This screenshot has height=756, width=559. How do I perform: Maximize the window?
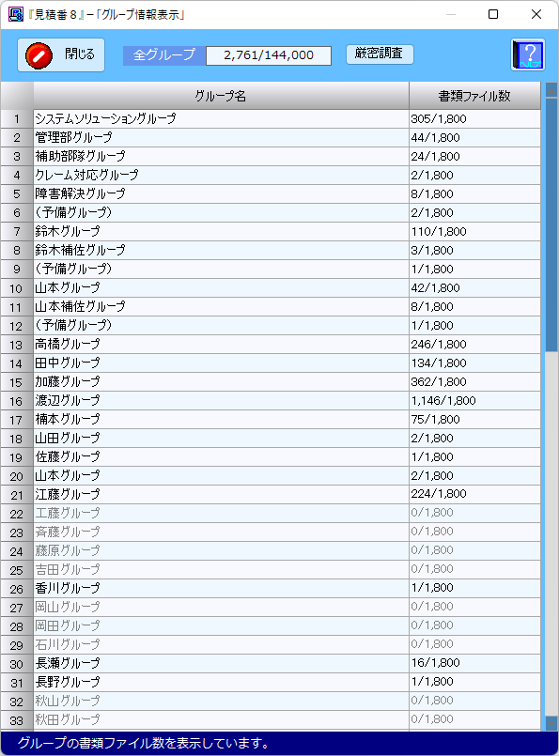point(493,14)
